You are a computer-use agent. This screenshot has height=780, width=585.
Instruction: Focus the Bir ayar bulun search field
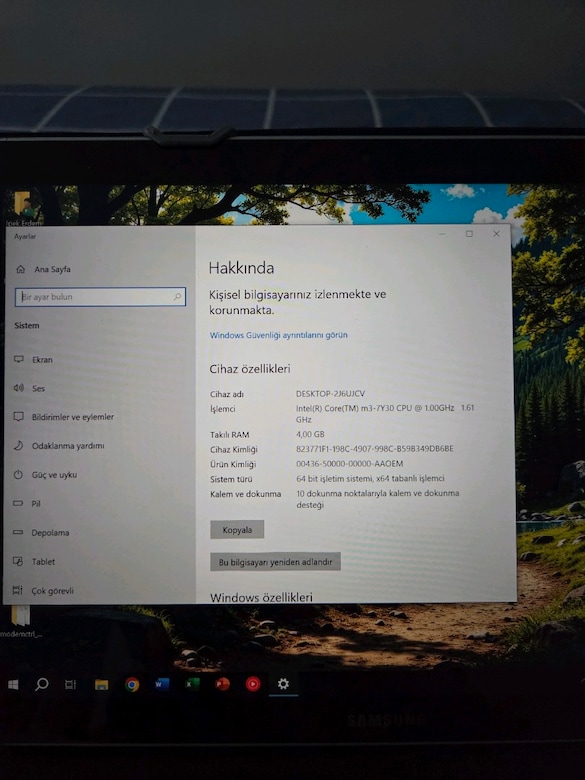pyautogui.click(x=100, y=296)
